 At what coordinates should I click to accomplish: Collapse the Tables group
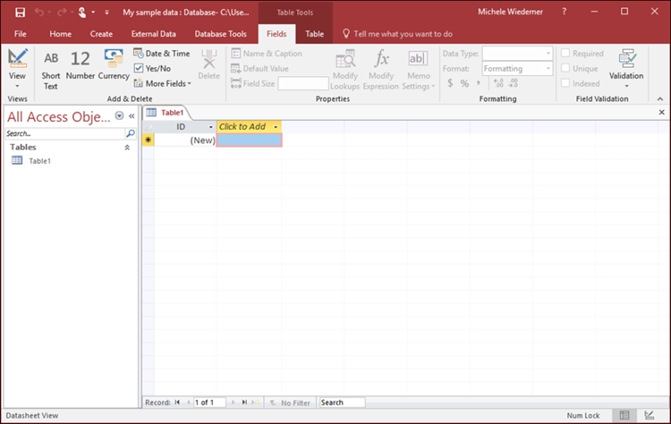[x=127, y=147]
